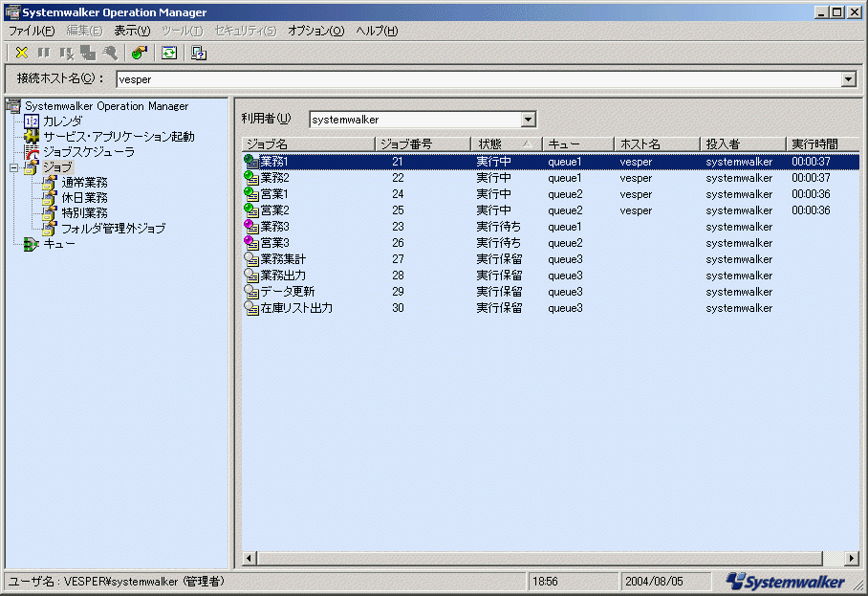Click the grayed search toolbar icon
This screenshot has width=868, height=596.
point(110,53)
